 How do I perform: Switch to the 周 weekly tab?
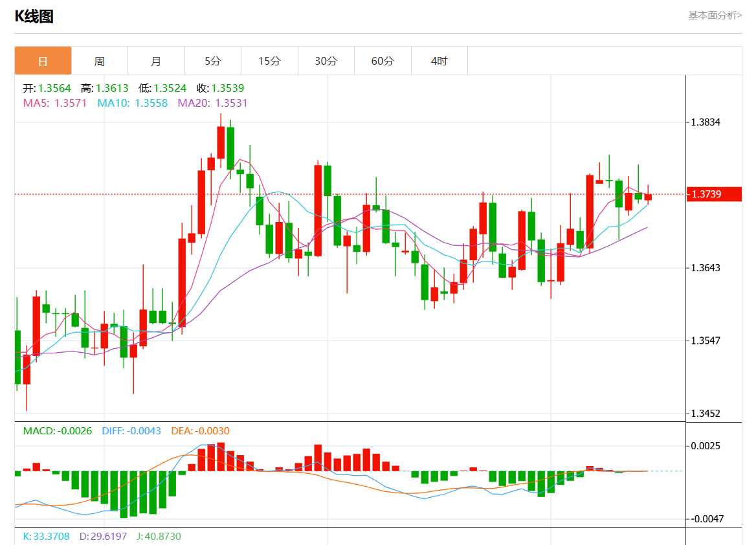(x=100, y=61)
